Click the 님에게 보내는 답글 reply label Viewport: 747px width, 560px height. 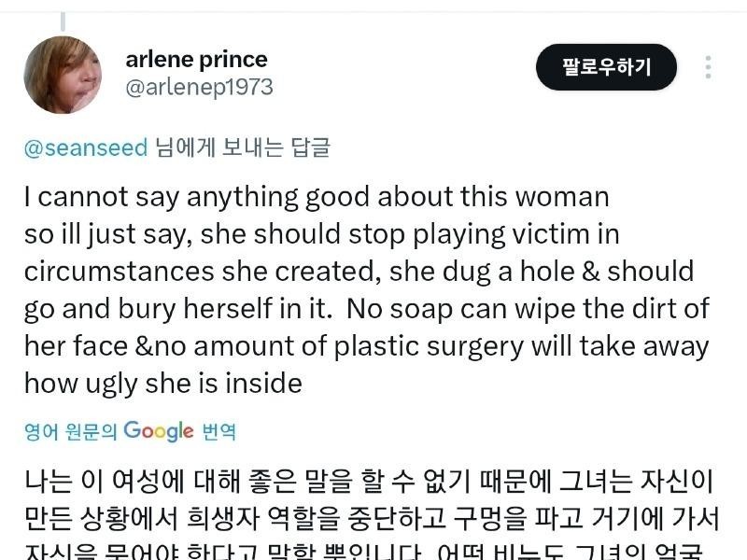(x=242, y=147)
